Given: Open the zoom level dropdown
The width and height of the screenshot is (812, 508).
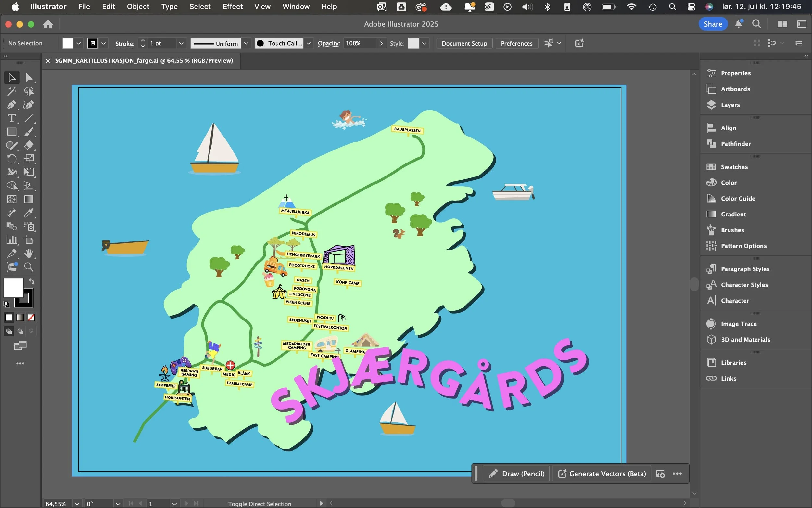Looking at the screenshot, I should click(77, 504).
